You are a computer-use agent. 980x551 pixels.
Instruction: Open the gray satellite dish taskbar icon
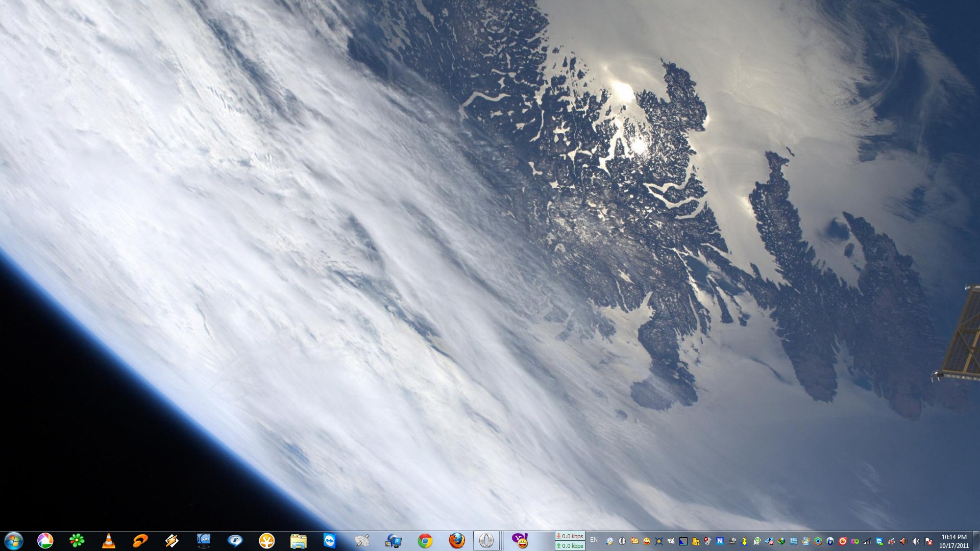tap(362, 541)
